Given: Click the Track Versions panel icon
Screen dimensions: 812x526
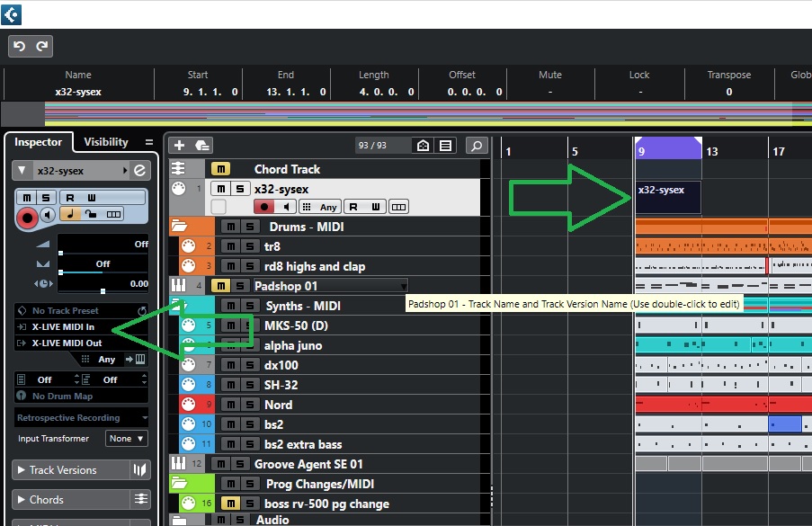Looking at the screenshot, I should 139,469.
